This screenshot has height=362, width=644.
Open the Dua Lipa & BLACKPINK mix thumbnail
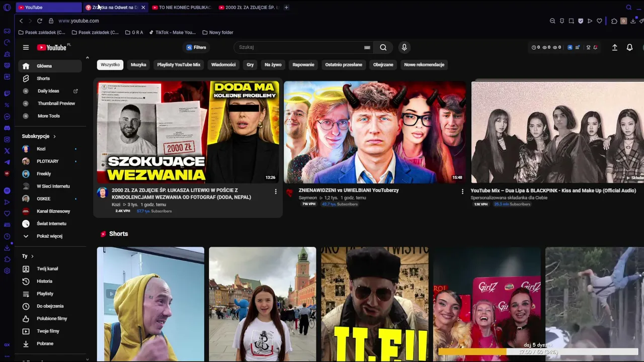point(557,132)
